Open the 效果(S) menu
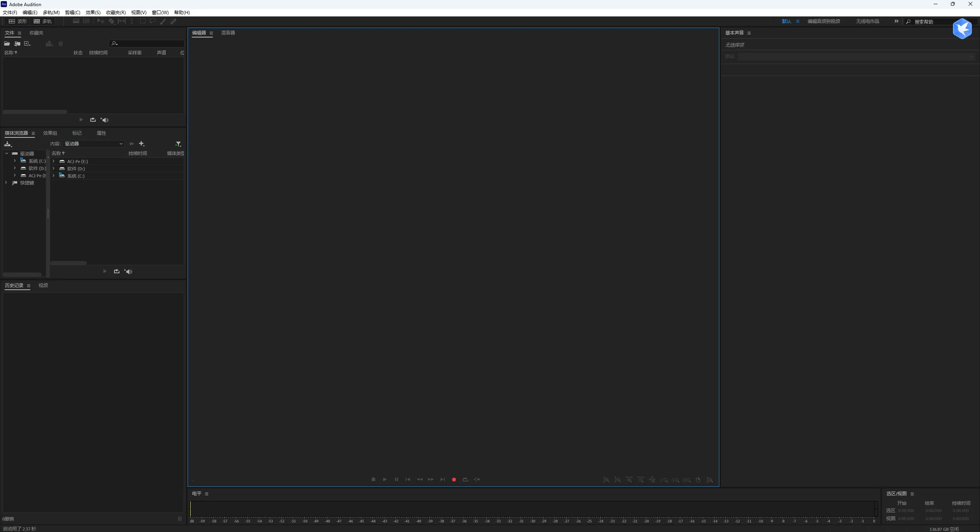Viewport: 980px width, 532px height. pos(93,13)
